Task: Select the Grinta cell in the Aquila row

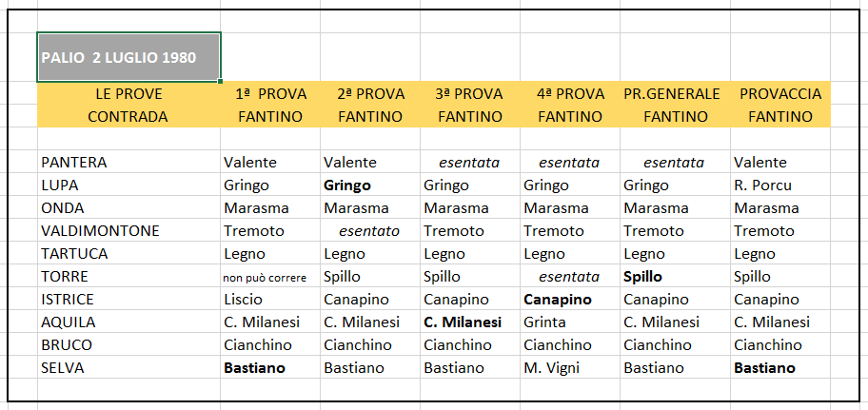Action: [x=570, y=322]
